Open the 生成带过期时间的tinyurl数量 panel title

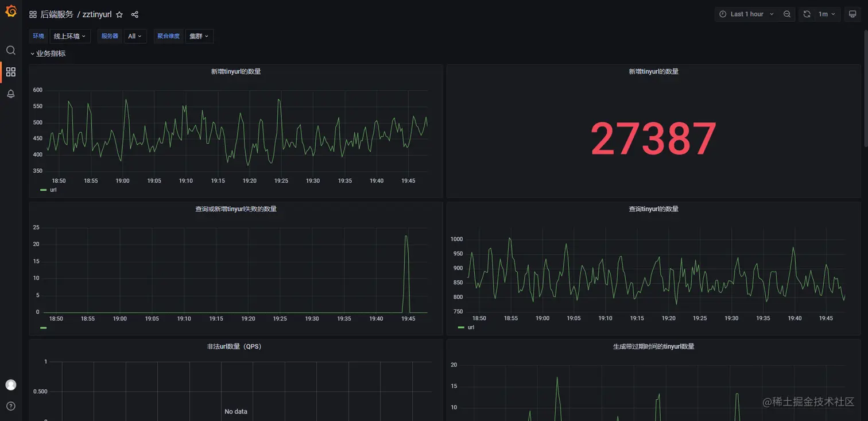(654, 346)
